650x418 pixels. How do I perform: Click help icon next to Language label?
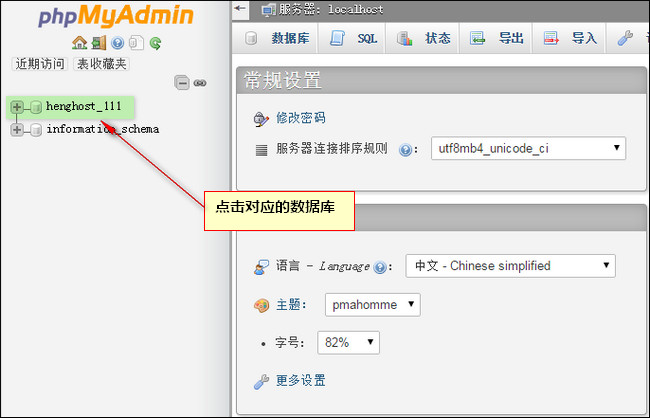[380, 267]
